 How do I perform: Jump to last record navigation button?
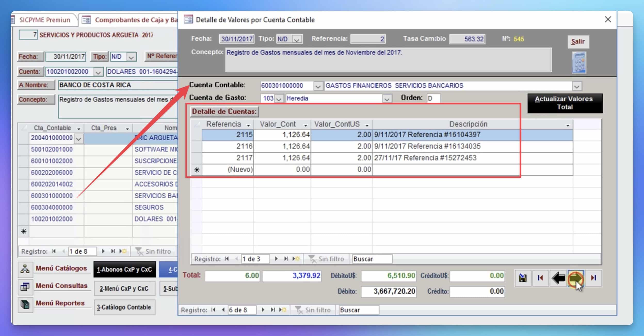[x=593, y=278]
